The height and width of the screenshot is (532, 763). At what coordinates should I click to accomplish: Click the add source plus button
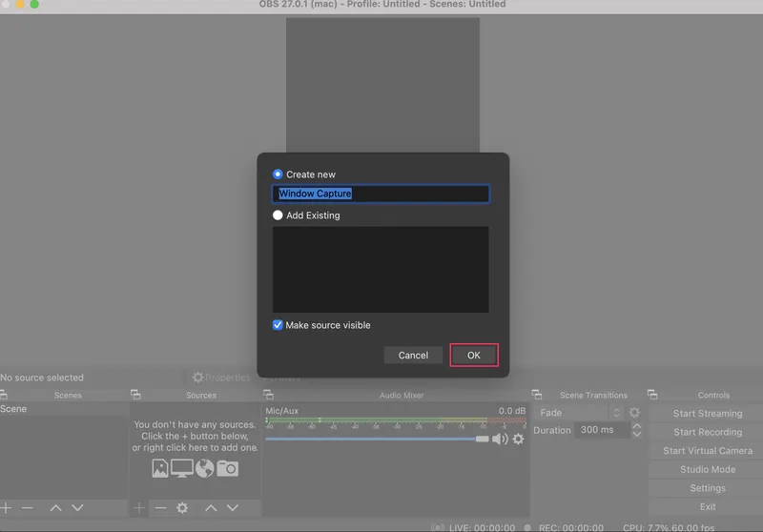pyautogui.click(x=139, y=508)
